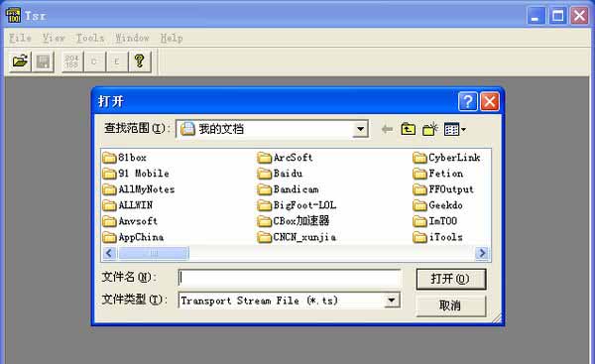
Task: Select the Bandicam folder icon
Action: tap(265, 189)
